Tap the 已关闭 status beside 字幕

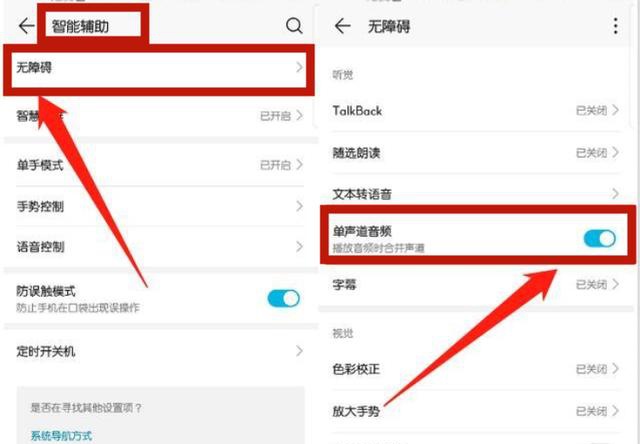pyautogui.click(x=591, y=284)
